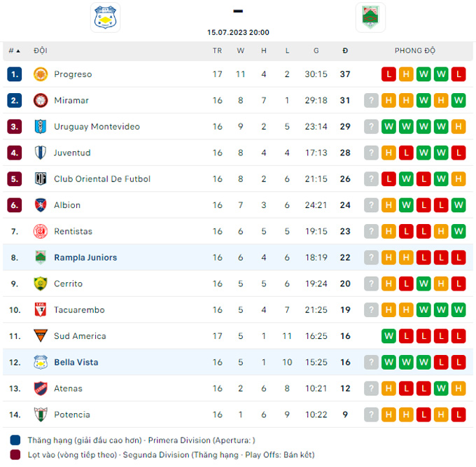476x467 pixels.
Task: Click the Miramar club logo
Action: tap(41, 100)
